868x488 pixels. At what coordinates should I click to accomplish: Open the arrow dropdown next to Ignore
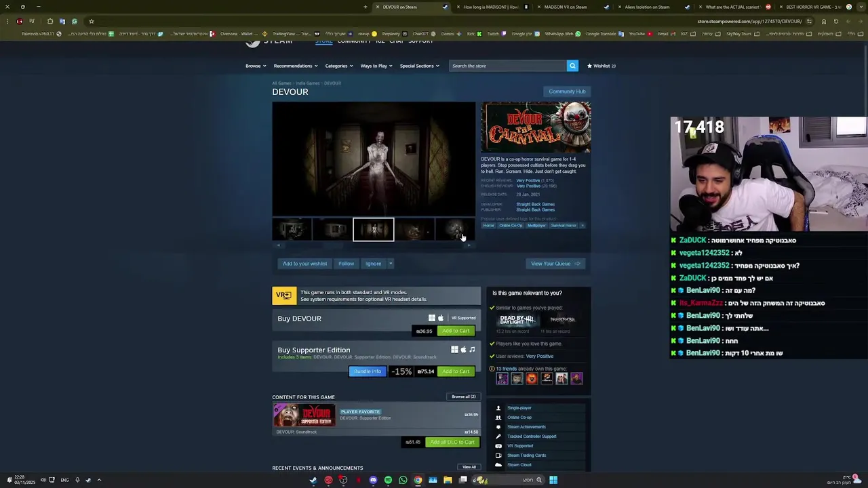(x=391, y=264)
